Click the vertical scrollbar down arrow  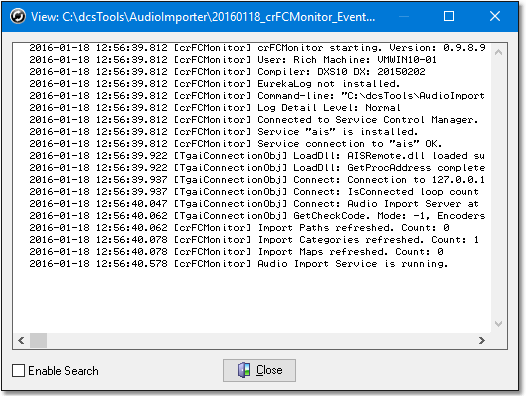point(498,324)
